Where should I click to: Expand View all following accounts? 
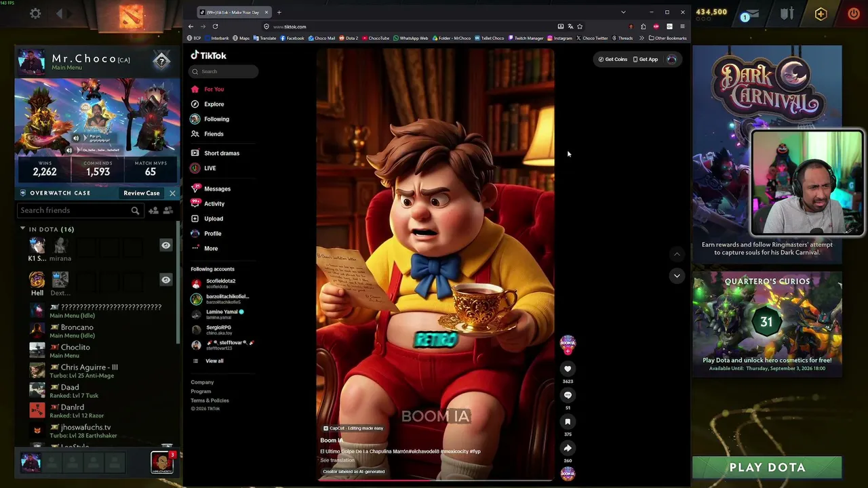209,361
